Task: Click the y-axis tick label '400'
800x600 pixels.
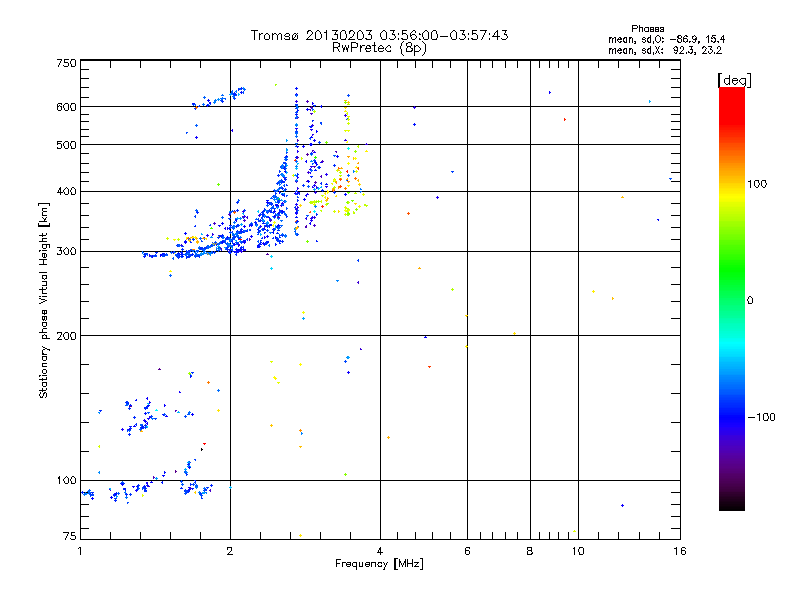Action: 67,192
